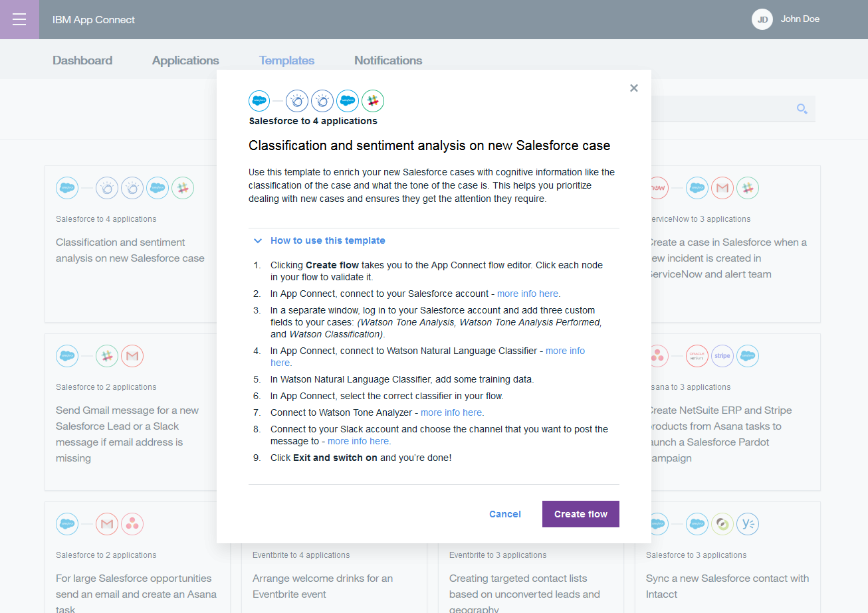This screenshot has width=868, height=613.
Task: Click Salesforce icon on ServiceNow card
Action: pyautogui.click(x=697, y=188)
